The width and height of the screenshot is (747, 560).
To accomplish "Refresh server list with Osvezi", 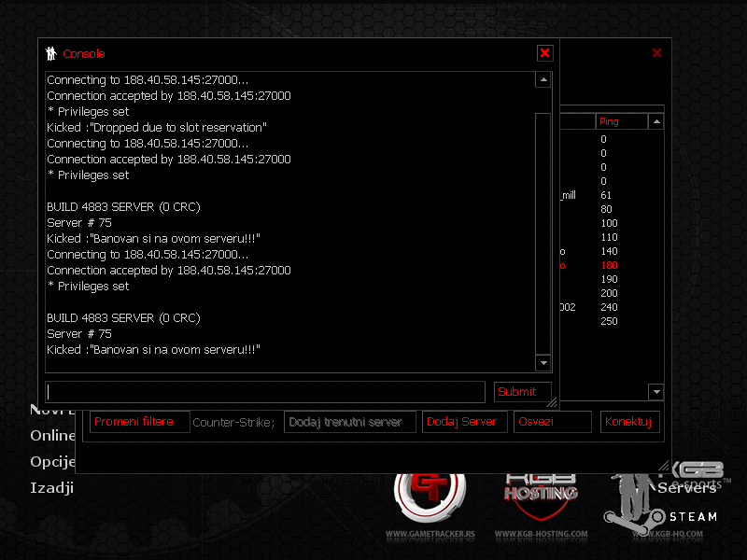I will tap(552, 422).
